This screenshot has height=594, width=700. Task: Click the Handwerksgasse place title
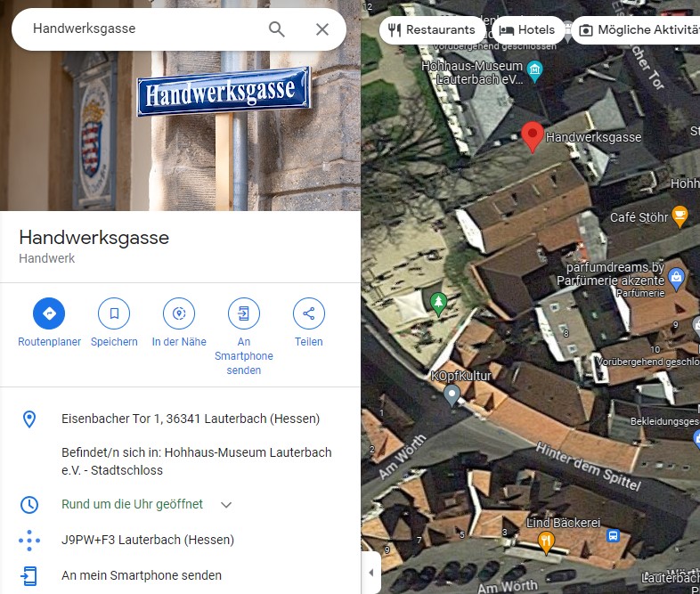pyautogui.click(x=94, y=238)
